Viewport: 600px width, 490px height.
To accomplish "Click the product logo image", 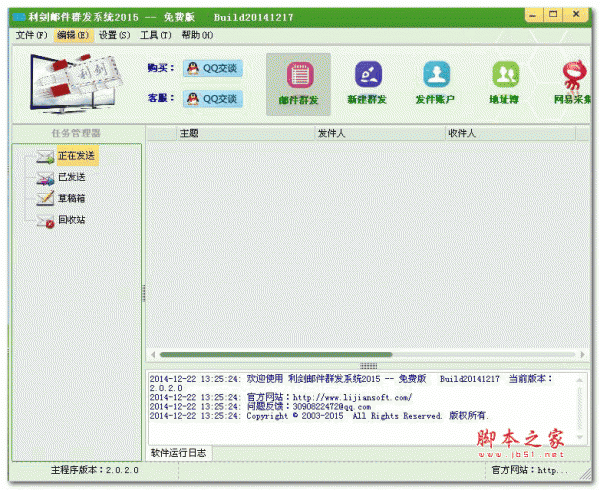I will [x=76, y=83].
